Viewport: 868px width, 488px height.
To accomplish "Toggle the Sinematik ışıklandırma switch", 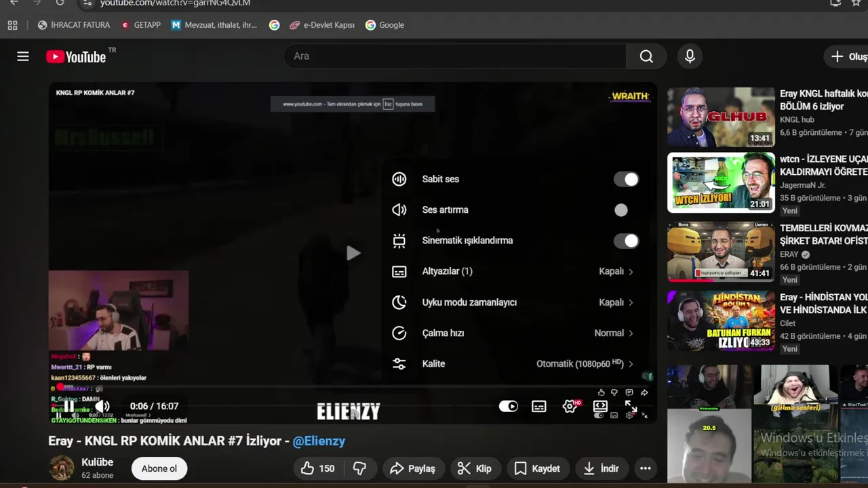I will [x=626, y=241].
